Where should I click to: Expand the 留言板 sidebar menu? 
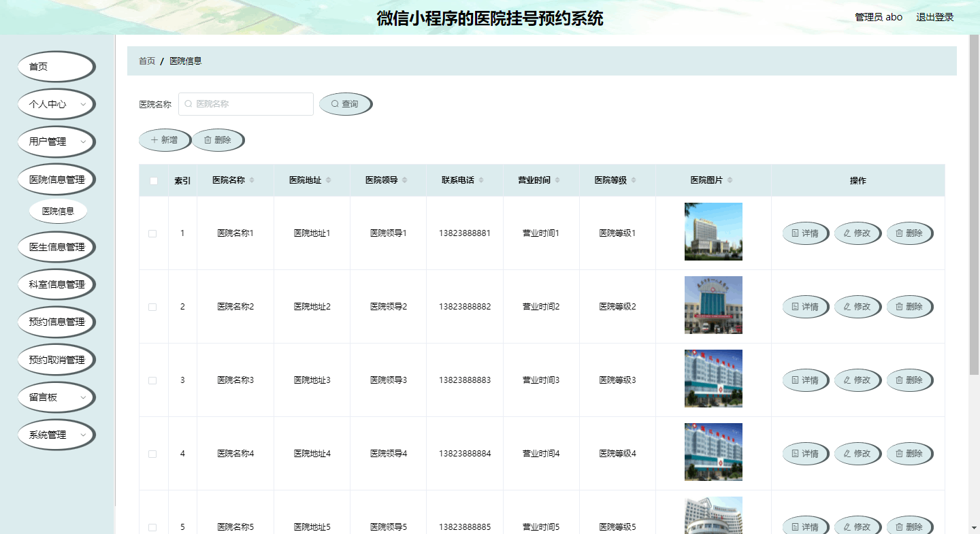[x=56, y=397]
